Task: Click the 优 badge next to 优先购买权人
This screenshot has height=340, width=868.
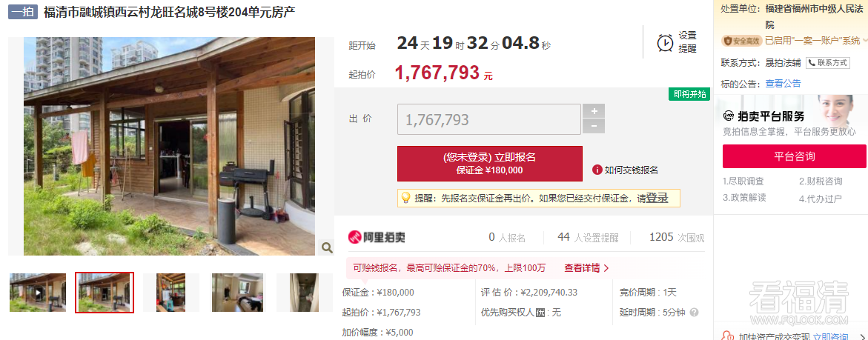Action: click(x=540, y=313)
